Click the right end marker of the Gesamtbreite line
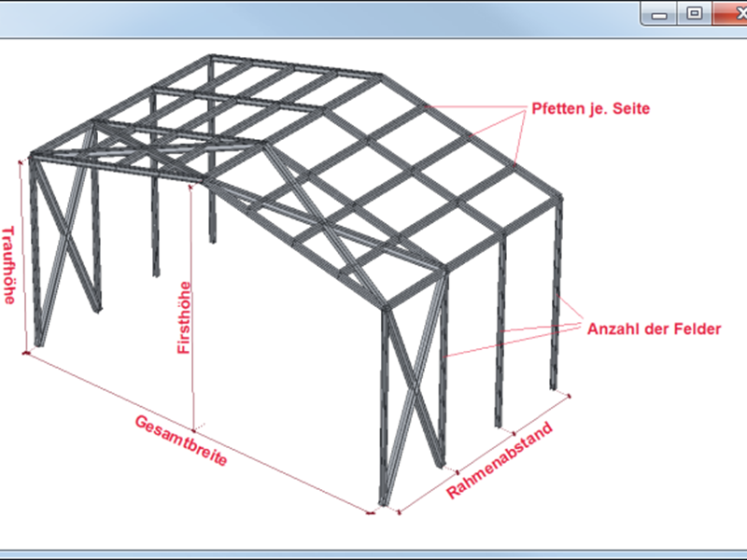Image resolution: width=747 pixels, height=560 pixels. pos(372,511)
